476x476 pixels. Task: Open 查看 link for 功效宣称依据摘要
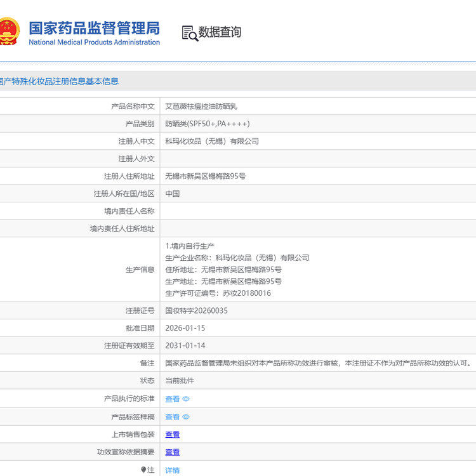(172, 453)
